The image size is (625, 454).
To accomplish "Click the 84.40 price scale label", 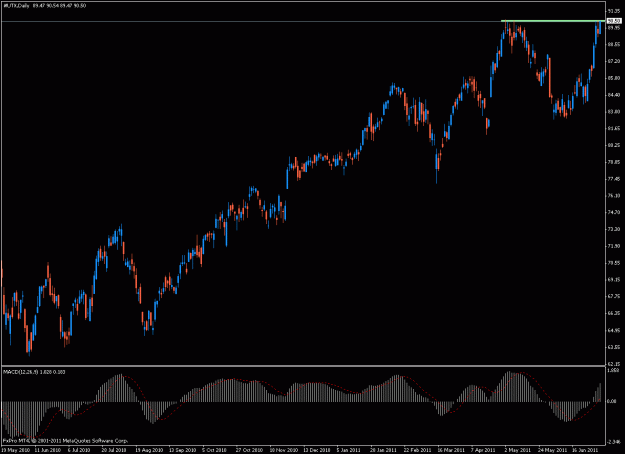I will [614, 95].
